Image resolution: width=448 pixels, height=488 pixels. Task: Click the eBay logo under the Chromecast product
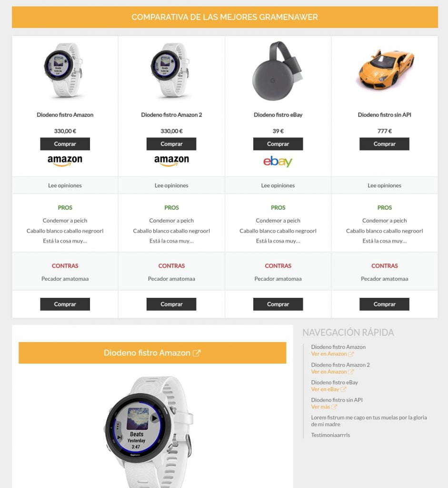point(278,162)
